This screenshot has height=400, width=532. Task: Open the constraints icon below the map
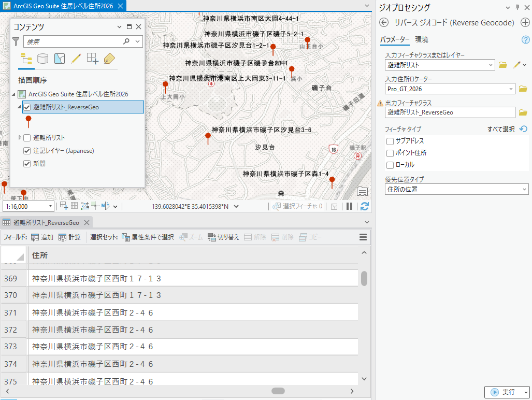pyautogui.click(x=85, y=206)
